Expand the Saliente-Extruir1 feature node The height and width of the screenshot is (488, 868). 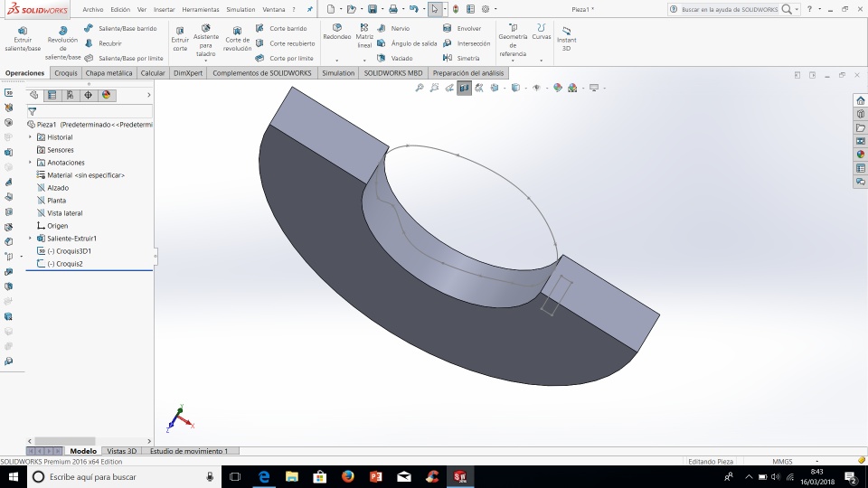[30, 239]
